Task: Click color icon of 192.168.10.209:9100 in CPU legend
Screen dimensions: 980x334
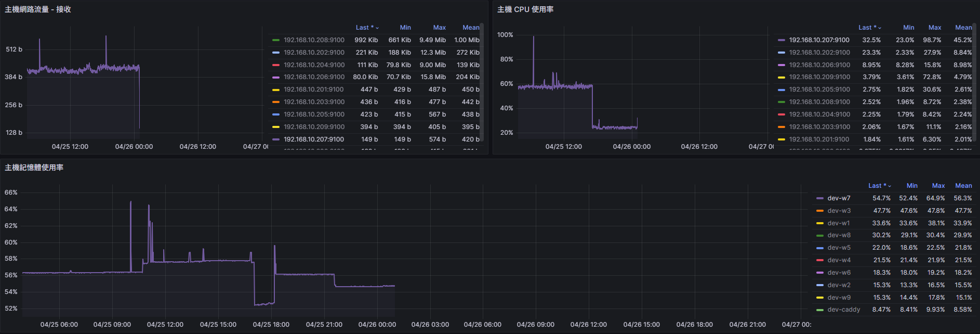Action: click(781, 78)
